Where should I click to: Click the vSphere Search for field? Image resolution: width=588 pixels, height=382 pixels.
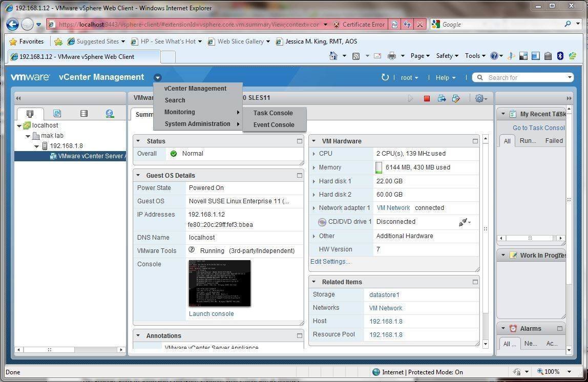pos(523,78)
